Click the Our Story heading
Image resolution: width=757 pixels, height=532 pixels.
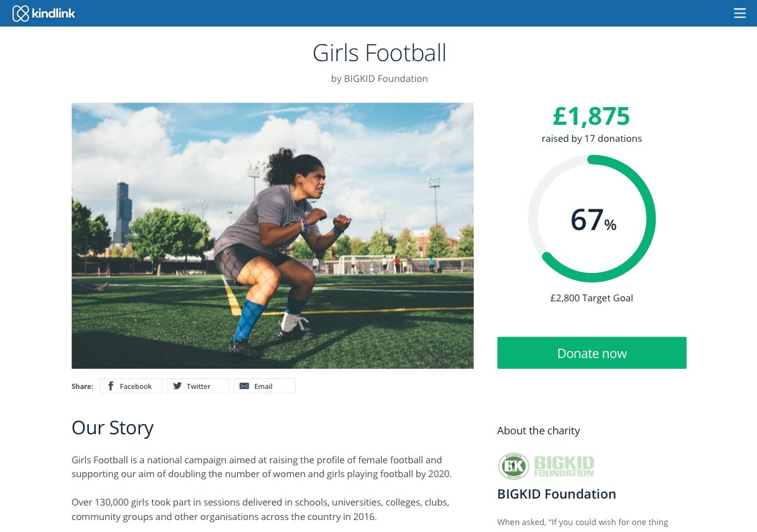[x=112, y=427]
